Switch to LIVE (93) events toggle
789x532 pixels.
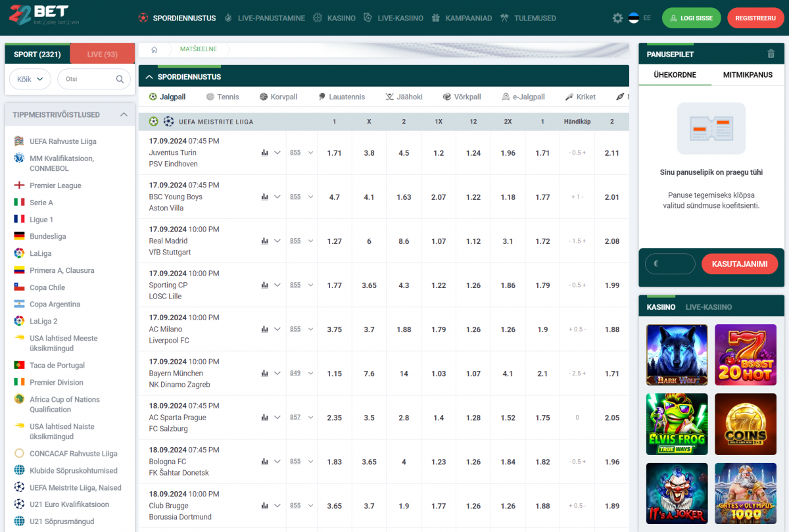coord(102,54)
